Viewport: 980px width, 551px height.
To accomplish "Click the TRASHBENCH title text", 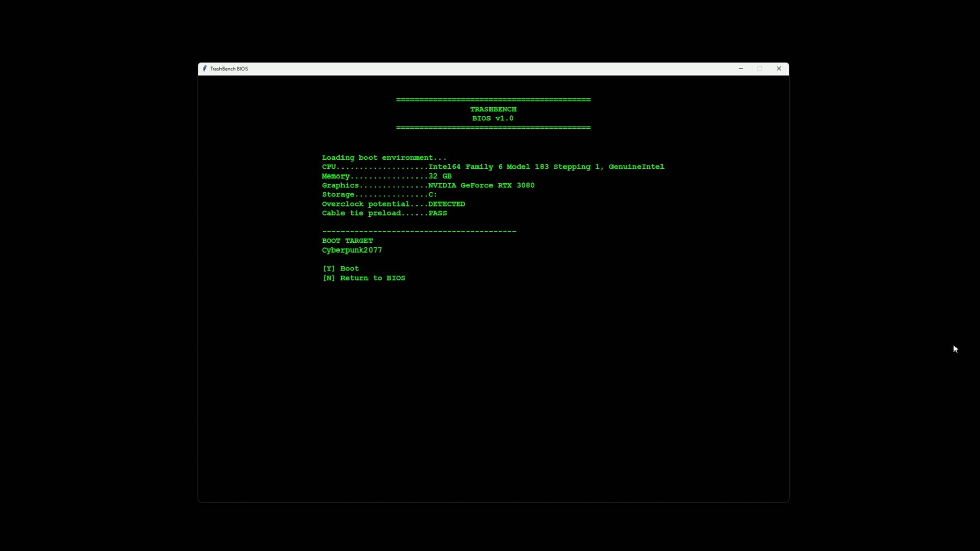I will (x=493, y=109).
